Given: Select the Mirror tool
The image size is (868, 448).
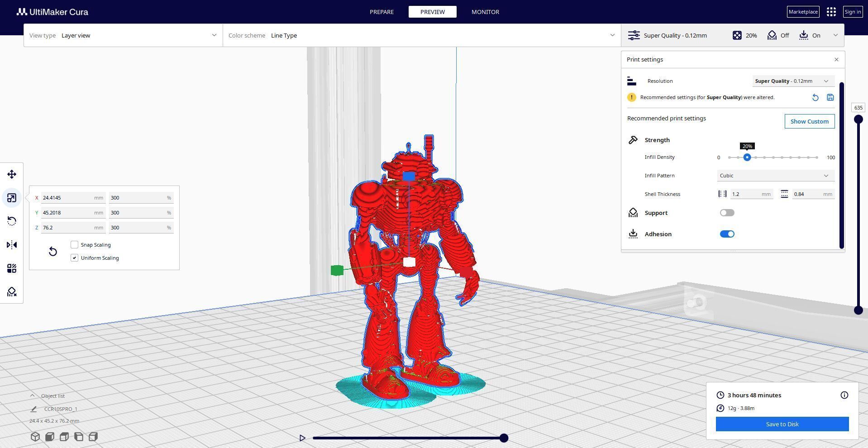Looking at the screenshot, I should pyautogui.click(x=12, y=245).
